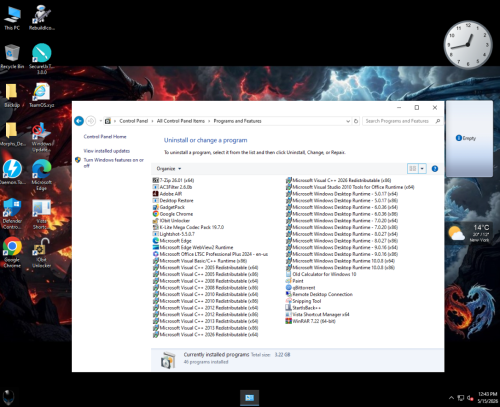Expand the view options dropdown arrow
Image resolution: width=500 pixels, height=407 pixels.
(x=422, y=169)
